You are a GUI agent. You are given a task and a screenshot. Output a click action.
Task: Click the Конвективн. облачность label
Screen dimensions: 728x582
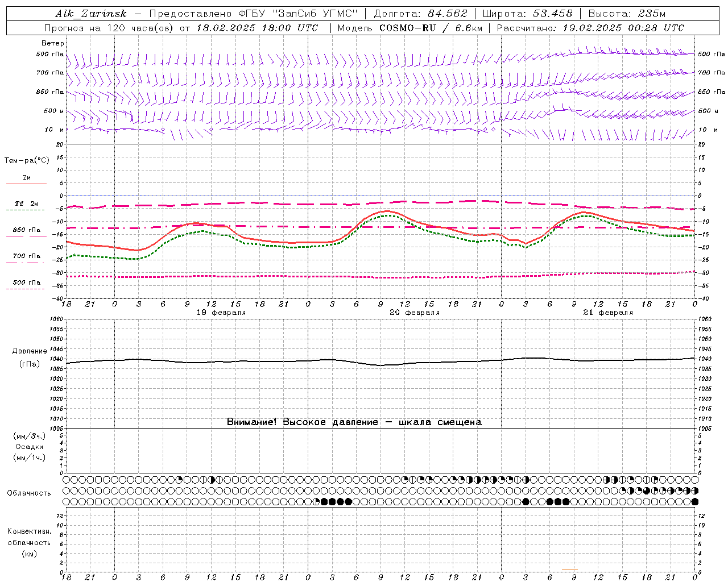pyautogui.click(x=29, y=537)
